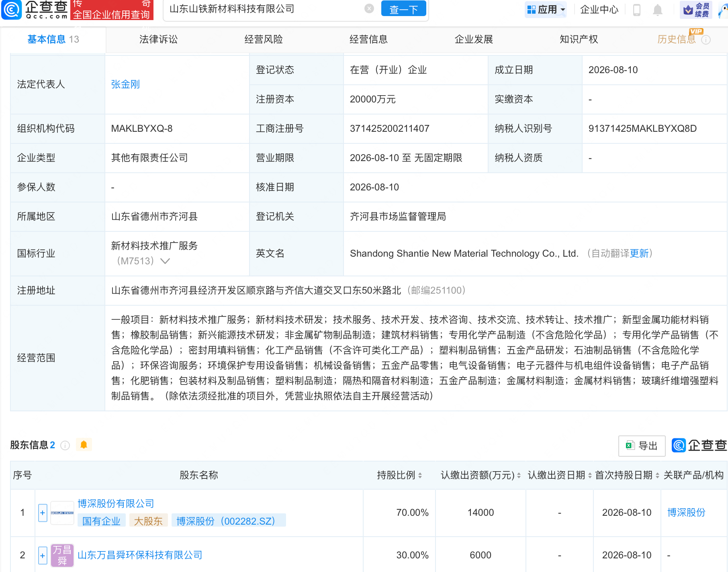This screenshot has height=572, width=728.
Task: Open the 历史信息 tab
Action: point(677,39)
